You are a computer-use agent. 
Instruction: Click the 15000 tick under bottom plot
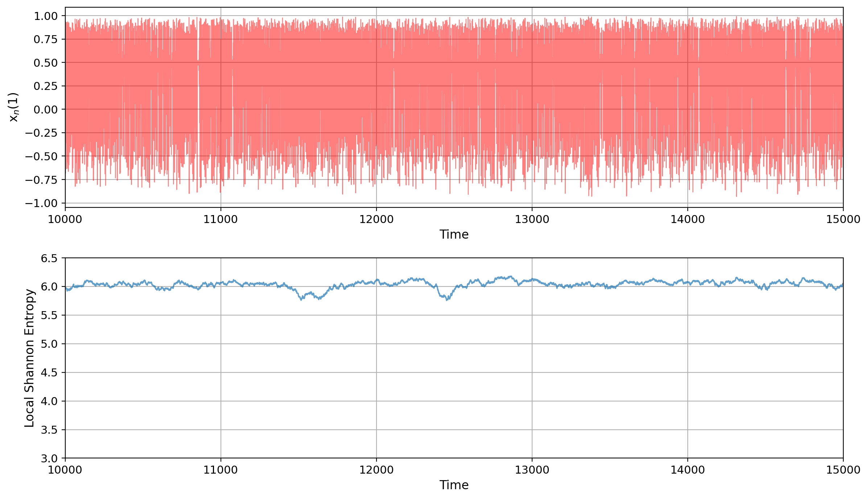pyautogui.click(x=843, y=470)
